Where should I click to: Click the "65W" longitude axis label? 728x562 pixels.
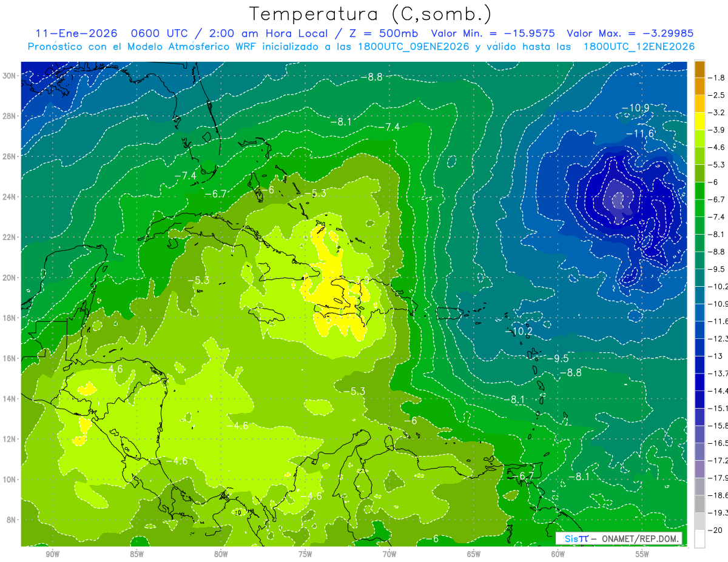(x=474, y=554)
